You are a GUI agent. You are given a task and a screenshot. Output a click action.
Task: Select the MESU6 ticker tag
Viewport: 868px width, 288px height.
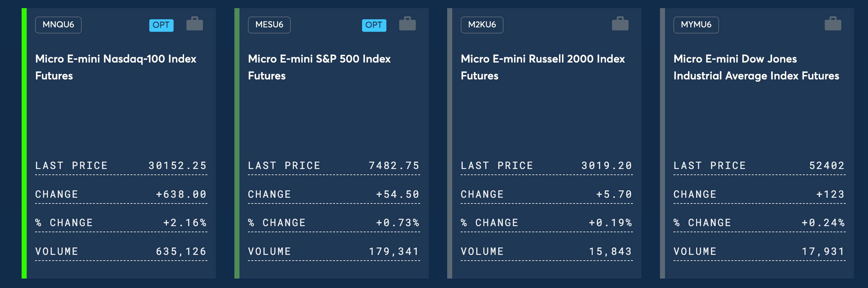(x=269, y=25)
